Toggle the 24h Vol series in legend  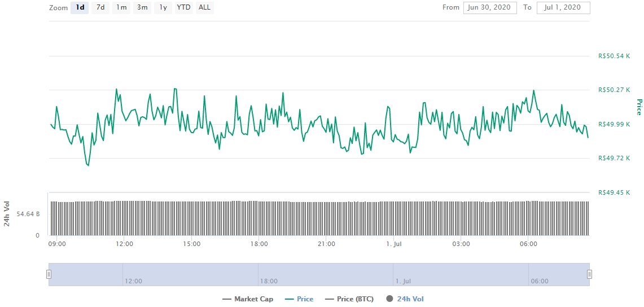click(404, 299)
